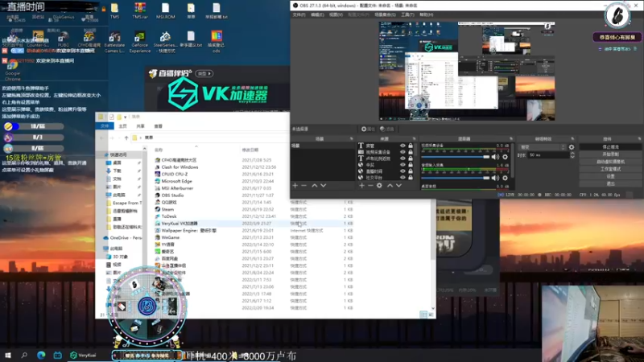Toggle visibility of 中奖 source
This screenshot has width=644, height=362.
402,165
